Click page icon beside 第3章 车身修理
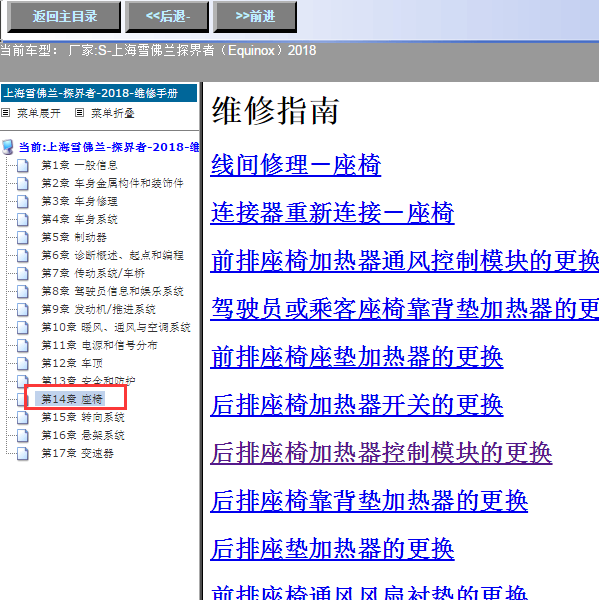This screenshot has height=600, width=599. [23, 202]
